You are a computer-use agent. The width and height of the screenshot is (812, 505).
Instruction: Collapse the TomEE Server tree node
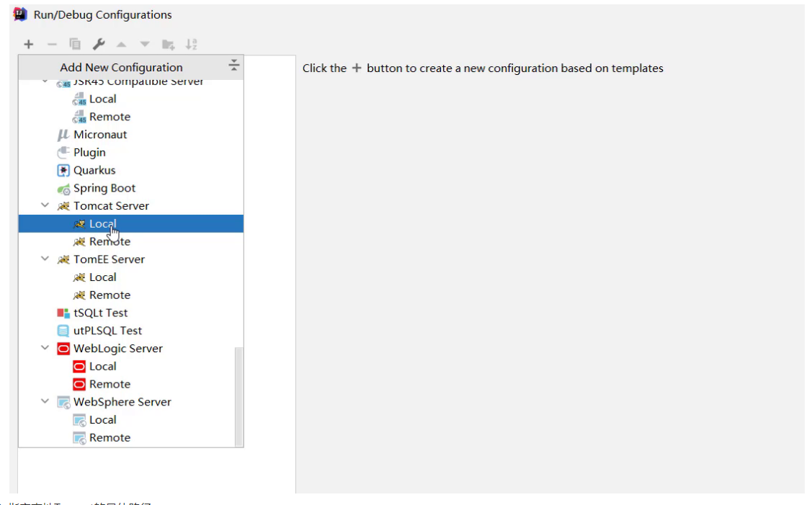[45, 259]
